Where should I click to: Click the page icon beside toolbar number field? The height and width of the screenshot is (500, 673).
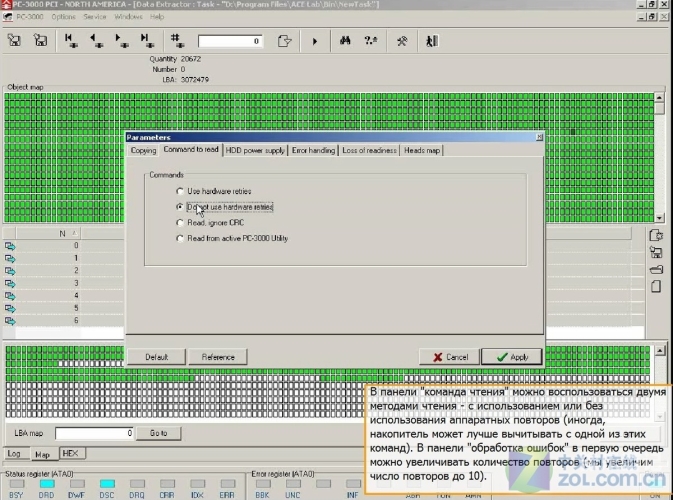click(x=284, y=41)
